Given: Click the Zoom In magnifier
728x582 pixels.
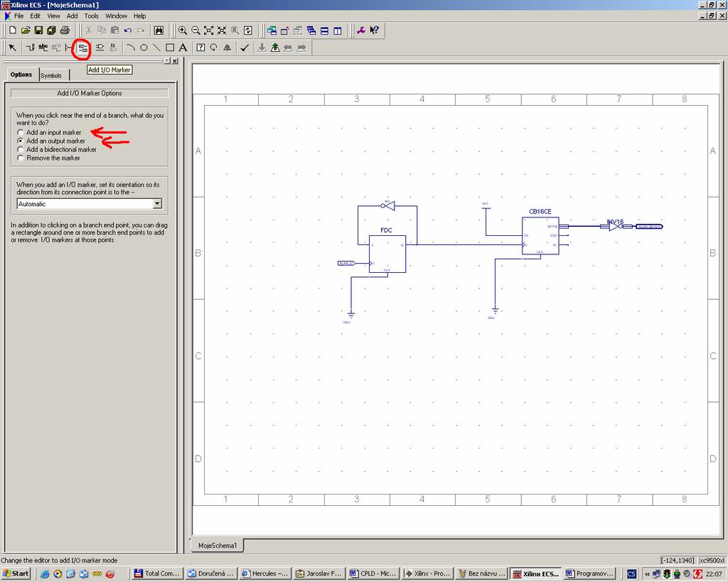Looking at the screenshot, I should (183, 31).
